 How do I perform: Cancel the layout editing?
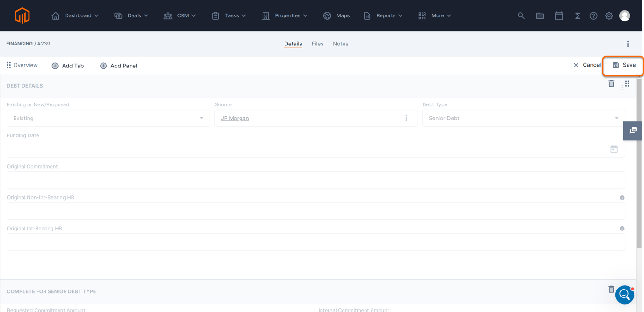coord(587,65)
